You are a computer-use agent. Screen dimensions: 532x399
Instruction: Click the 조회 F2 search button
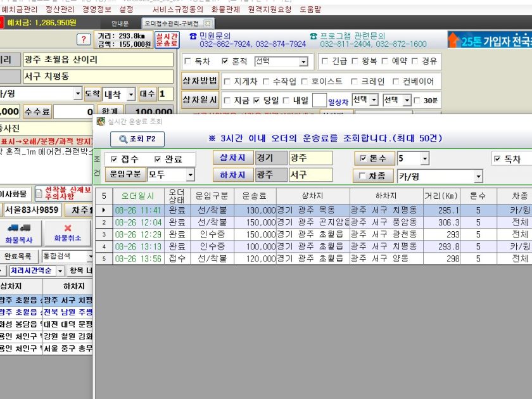[x=137, y=139]
